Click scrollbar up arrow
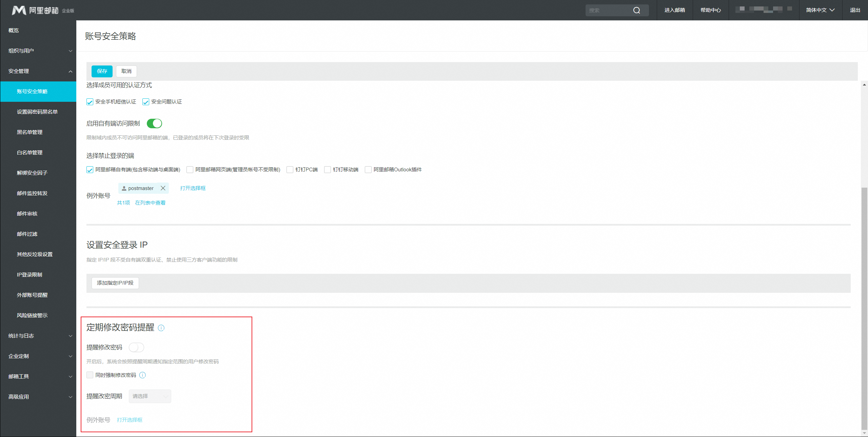Viewport: 868px width, 437px height. [864, 84]
